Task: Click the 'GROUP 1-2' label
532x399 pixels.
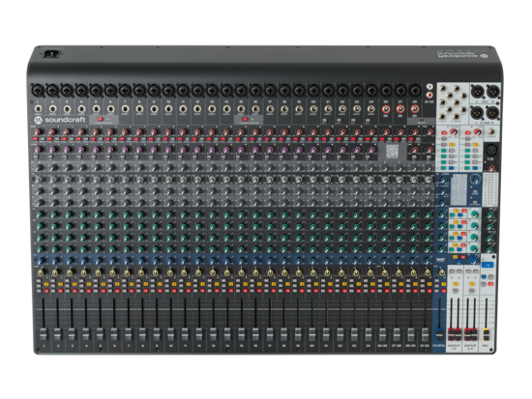Action: click(x=454, y=347)
